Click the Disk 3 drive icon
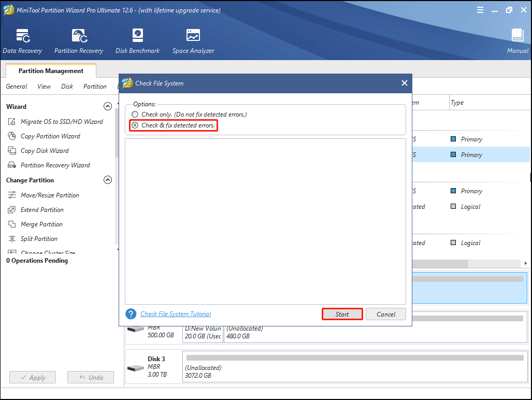 pos(136,368)
